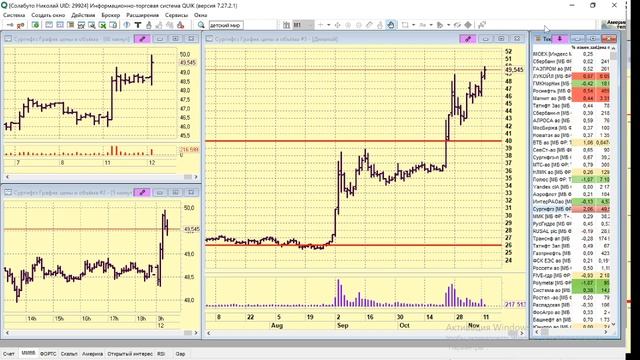Select the highlighted Сургнфгз row in quotes table
The height and width of the screenshot is (360, 640).
571,209
